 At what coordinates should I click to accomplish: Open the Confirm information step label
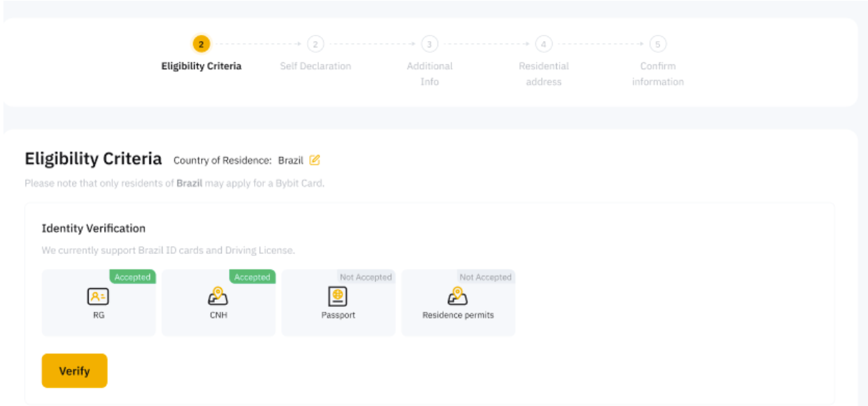point(657,73)
